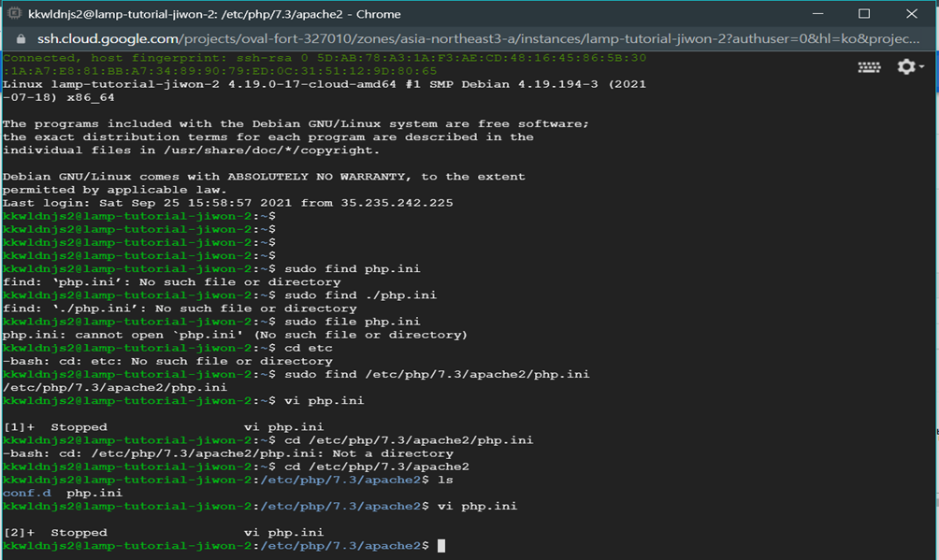Click the "conf.d" directory name in ls output
The image size is (939, 560).
point(27,493)
